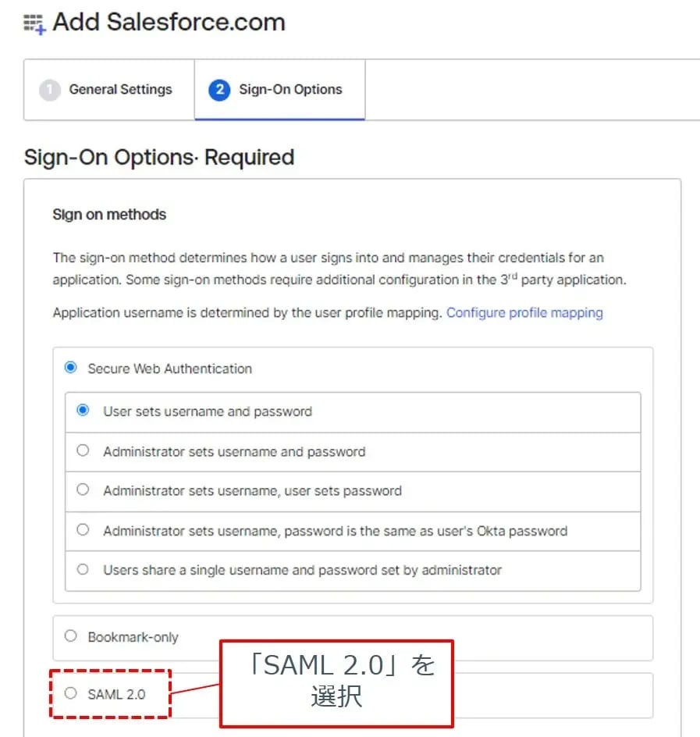Click the 'Sign-On Options· Required' heading

(x=159, y=157)
